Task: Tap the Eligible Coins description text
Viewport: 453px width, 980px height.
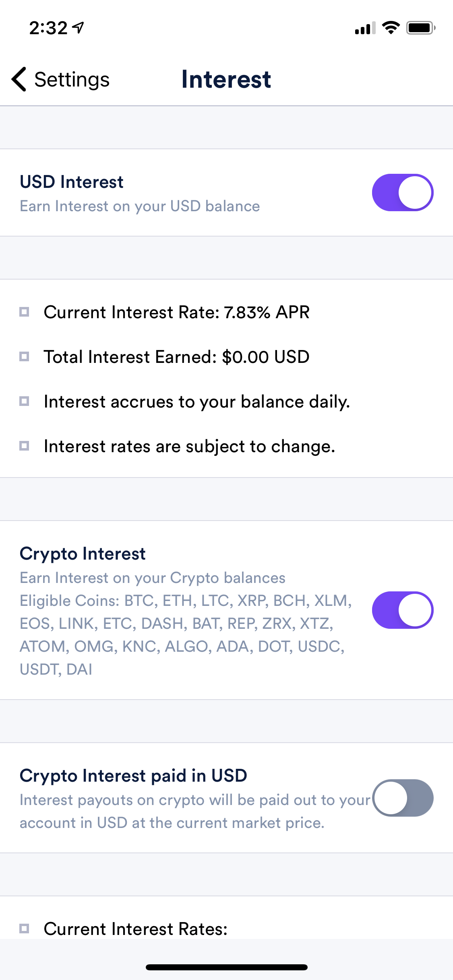Action: coord(185,635)
